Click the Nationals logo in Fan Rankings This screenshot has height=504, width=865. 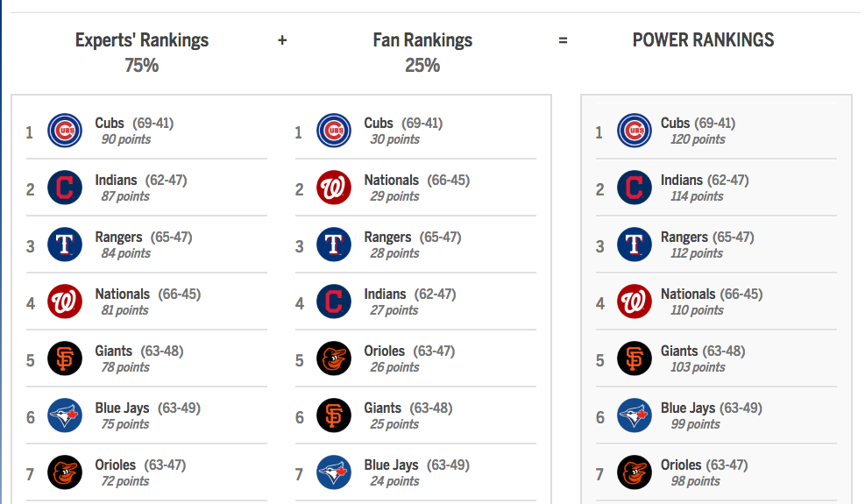coord(334,188)
